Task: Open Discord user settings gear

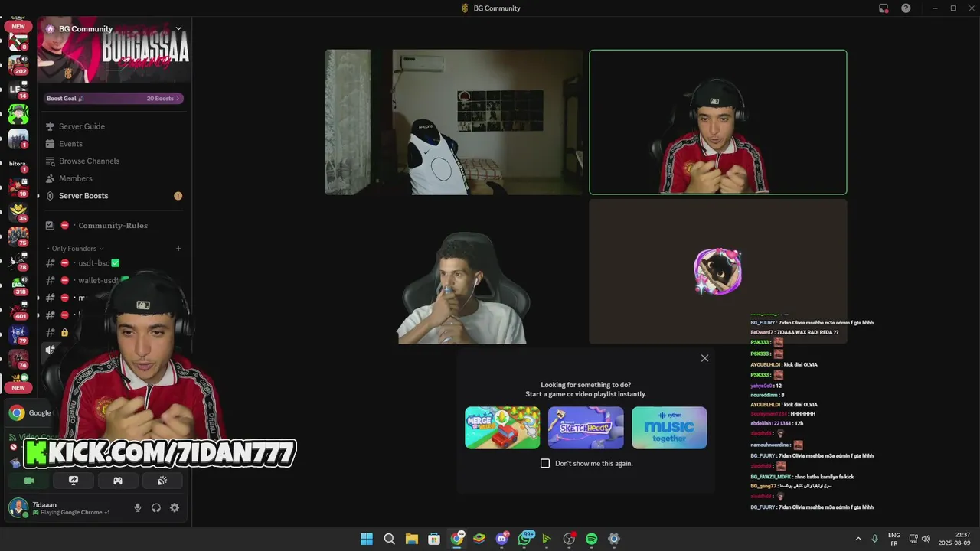Action: click(x=175, y=507)
